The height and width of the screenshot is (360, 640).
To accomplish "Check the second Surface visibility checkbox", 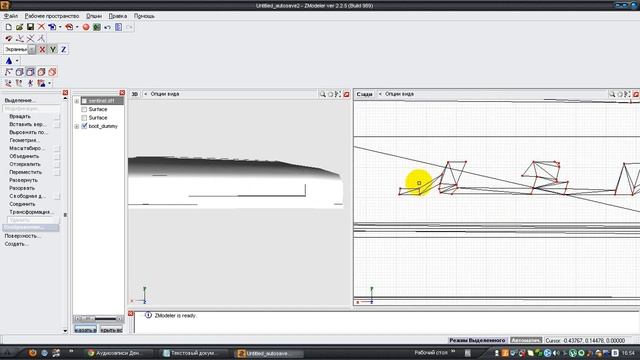I will (x=84, y=118).
